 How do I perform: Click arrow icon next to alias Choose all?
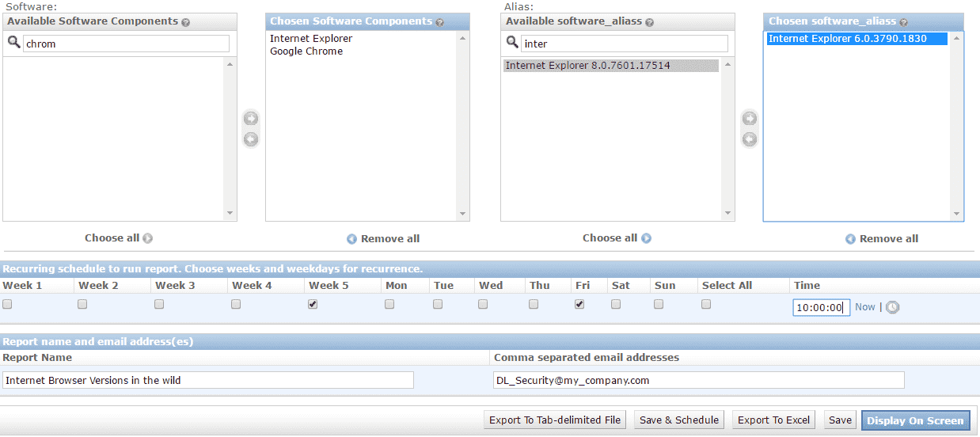[646, 238]
